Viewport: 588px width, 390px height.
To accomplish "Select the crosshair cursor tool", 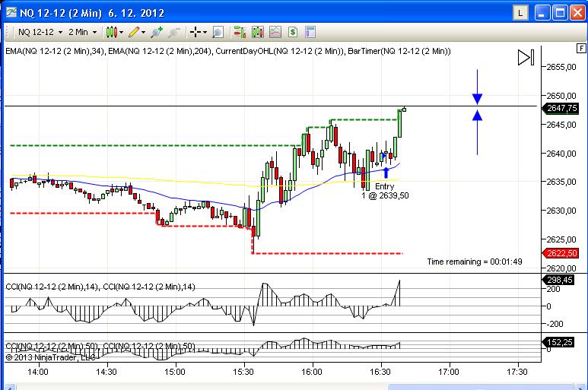I will point(195,32).
